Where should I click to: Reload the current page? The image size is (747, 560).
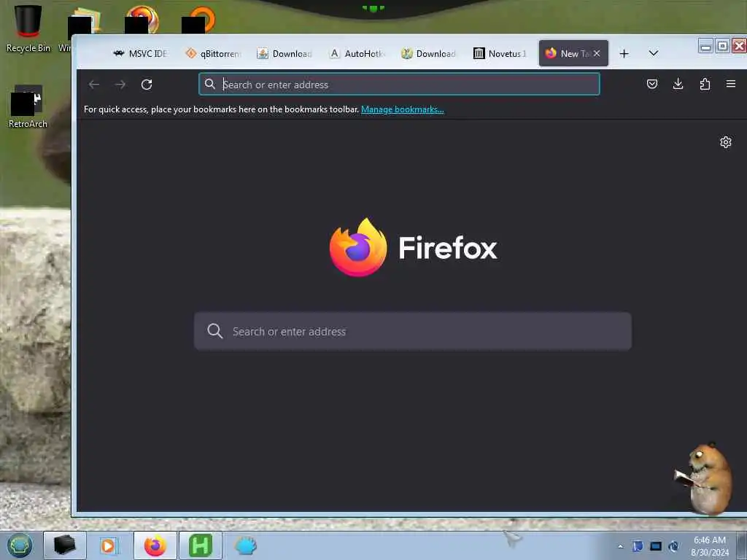click(x=147, y=85)
